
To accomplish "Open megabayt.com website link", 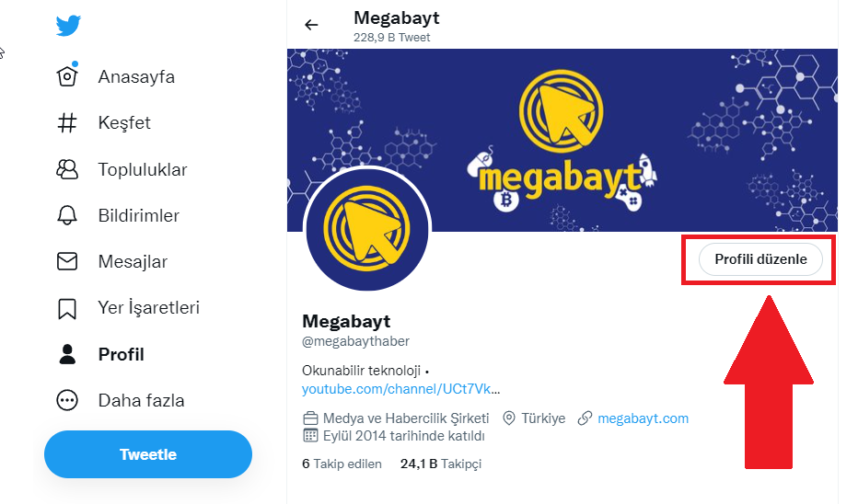I will pyautogui.click(x=643, y=418).
